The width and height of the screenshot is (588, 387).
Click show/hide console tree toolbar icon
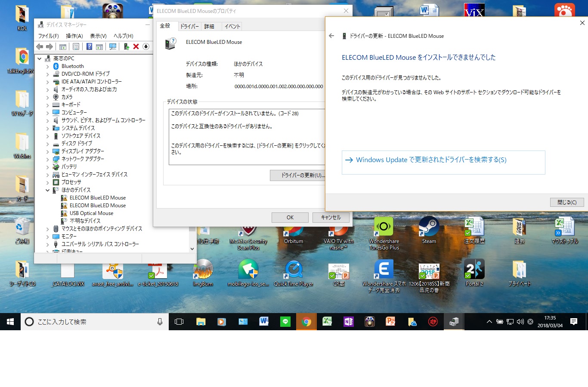(x=63, y=46)
